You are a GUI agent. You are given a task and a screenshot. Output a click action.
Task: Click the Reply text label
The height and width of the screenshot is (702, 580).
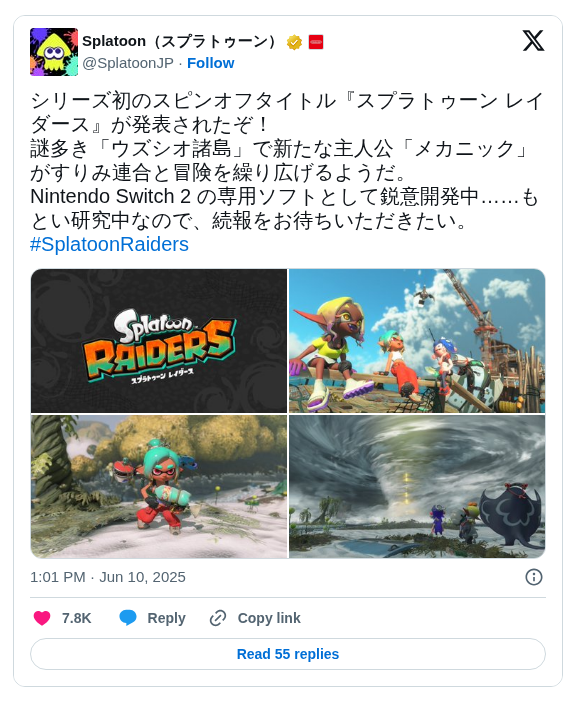166,618
